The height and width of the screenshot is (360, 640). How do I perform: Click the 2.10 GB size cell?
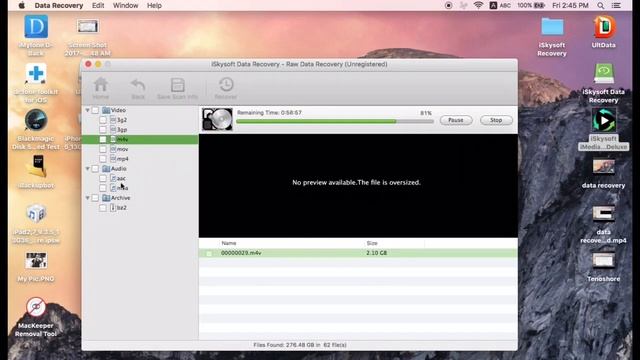click(376, 253)
